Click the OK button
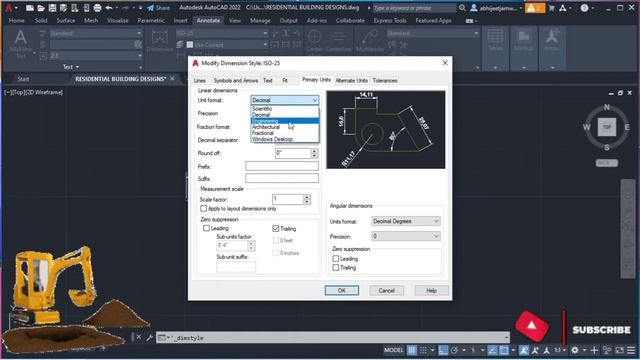The image size is (640, 360). pos(342,291)
